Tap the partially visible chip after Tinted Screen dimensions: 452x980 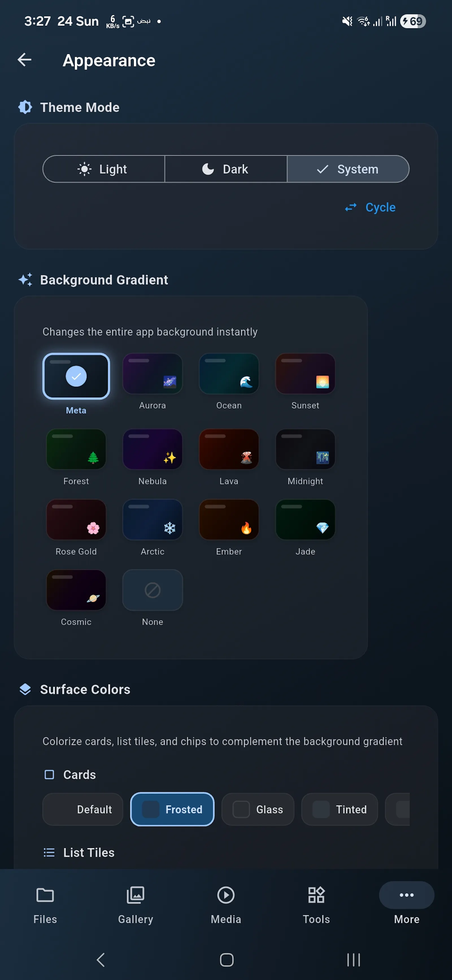point(398,809)
